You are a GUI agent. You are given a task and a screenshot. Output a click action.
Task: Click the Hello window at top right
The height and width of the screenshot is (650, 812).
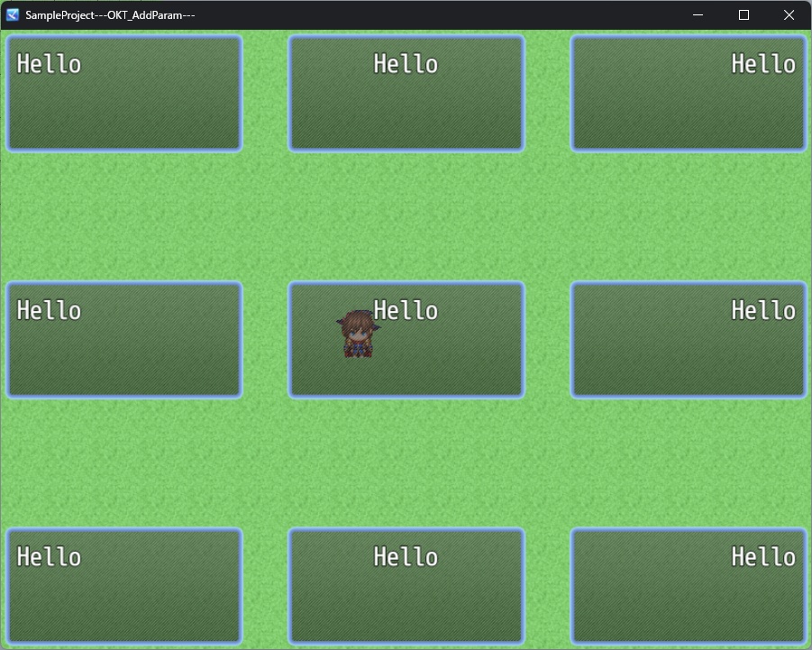pyautogui.click(x=689, y=94)
